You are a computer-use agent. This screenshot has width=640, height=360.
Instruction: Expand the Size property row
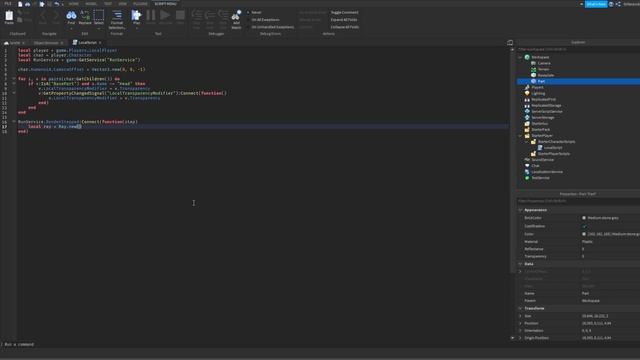(520, 316)
